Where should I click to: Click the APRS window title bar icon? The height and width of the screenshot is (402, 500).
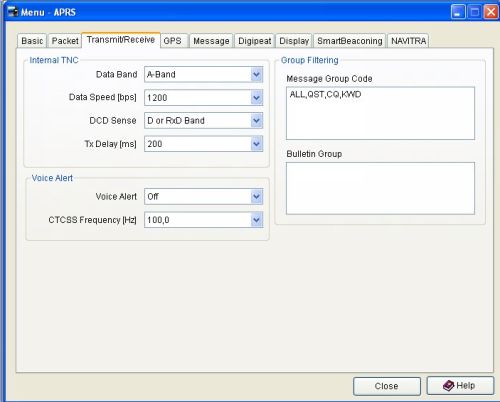(13, 12)
